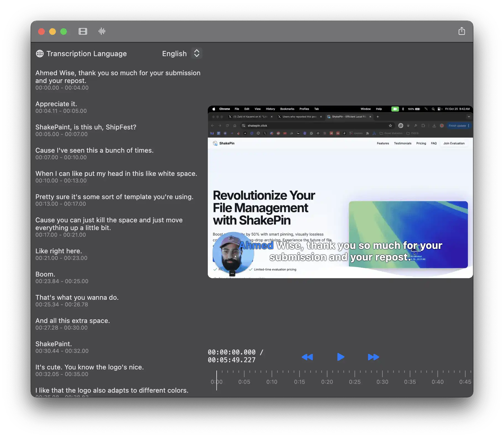Click the current time display 00:00:00.000
This screenshot has width=504, height=438.
[232, 352]
